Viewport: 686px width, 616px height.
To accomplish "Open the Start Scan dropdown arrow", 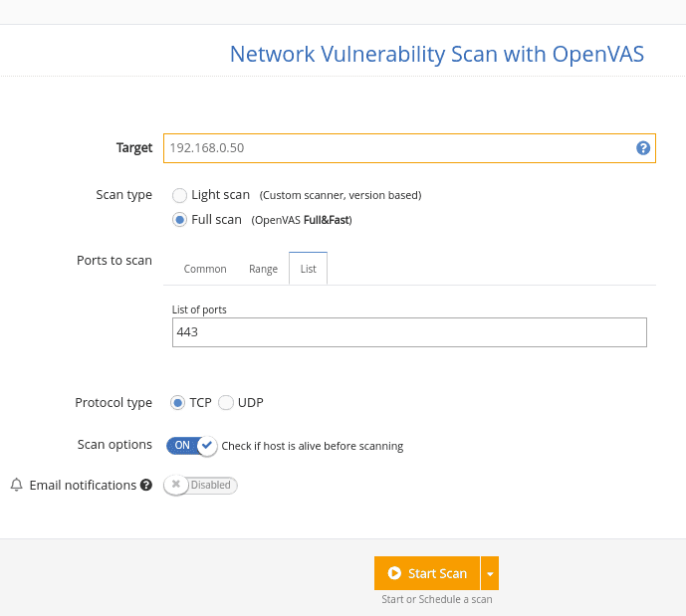I will (490, 573).
